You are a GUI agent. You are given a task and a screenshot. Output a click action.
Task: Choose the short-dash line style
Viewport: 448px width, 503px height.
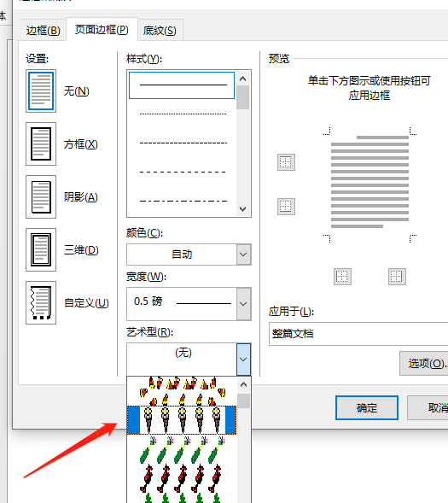coord(183,143)
